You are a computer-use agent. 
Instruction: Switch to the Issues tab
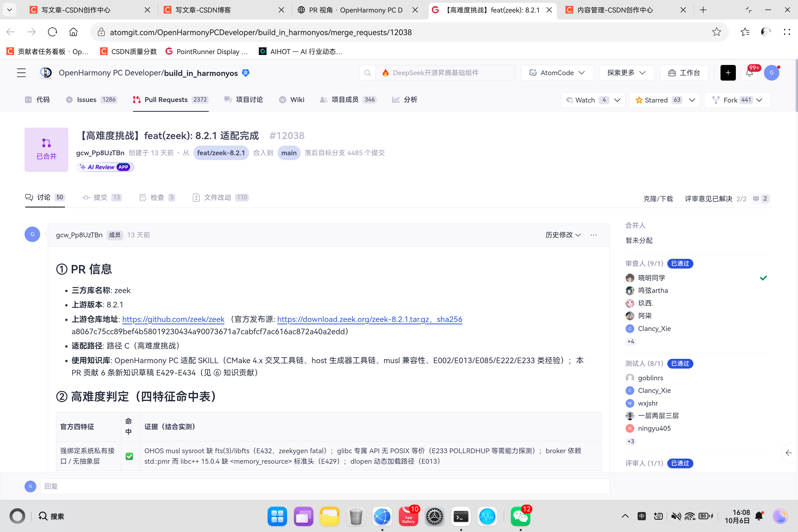[92, 100]
